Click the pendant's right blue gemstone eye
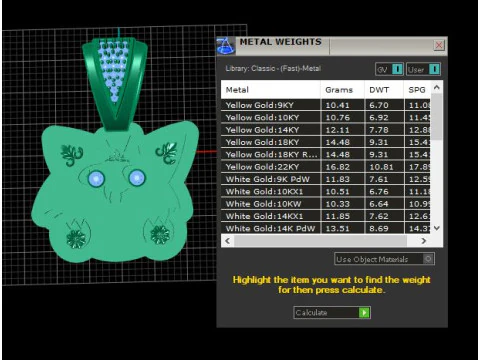This screenshot has height=360, width=480. click(137, 177)
